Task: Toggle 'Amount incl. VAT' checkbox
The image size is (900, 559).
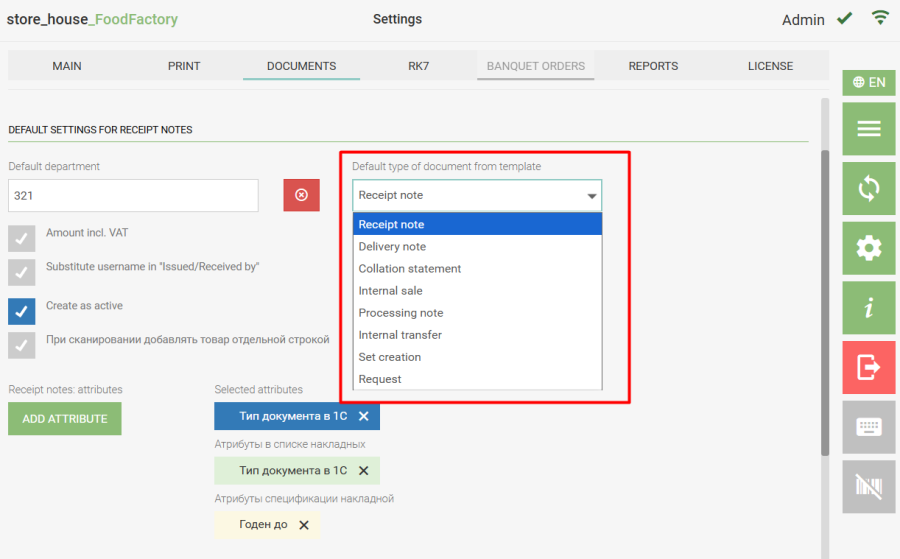Action: (x=22, y=238)
